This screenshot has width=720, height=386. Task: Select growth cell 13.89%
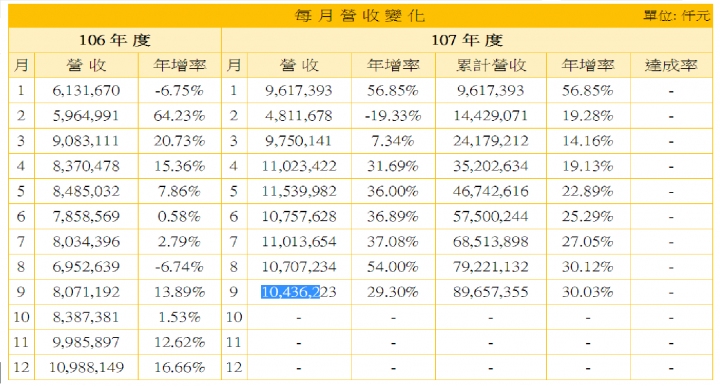pyautogui.click(x=179, y=292)
